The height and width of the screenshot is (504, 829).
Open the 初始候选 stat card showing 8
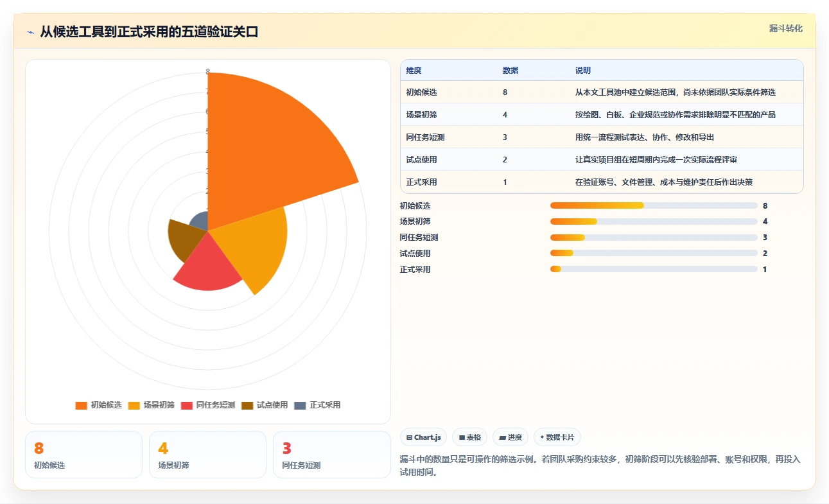(83, 455)
